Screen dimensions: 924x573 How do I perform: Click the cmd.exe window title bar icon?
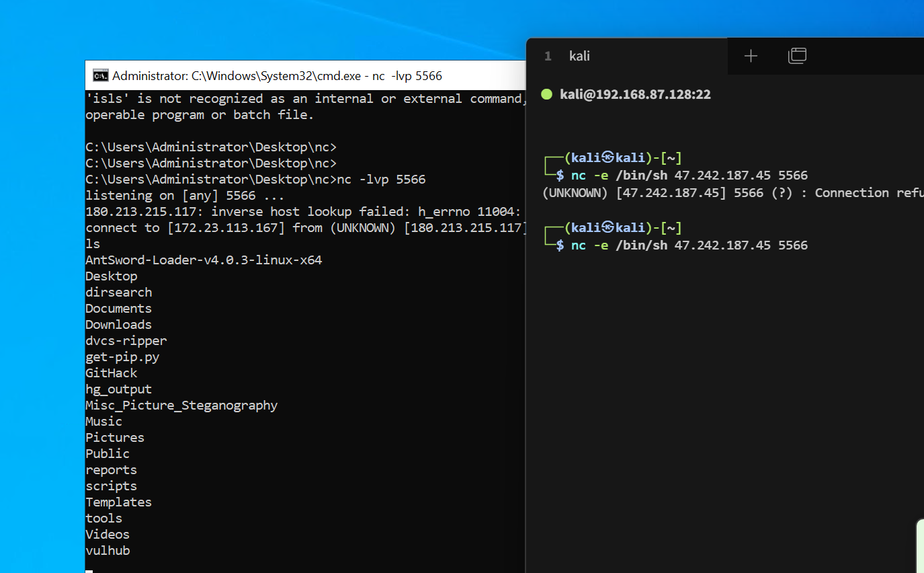pyautogui.click(x=101, y=75)
